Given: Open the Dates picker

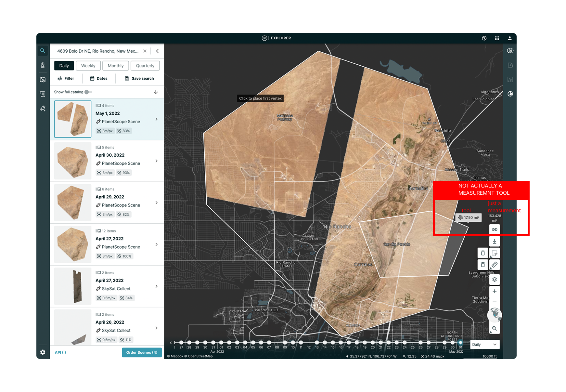Looking at the screenshot, I should [98, 78].
